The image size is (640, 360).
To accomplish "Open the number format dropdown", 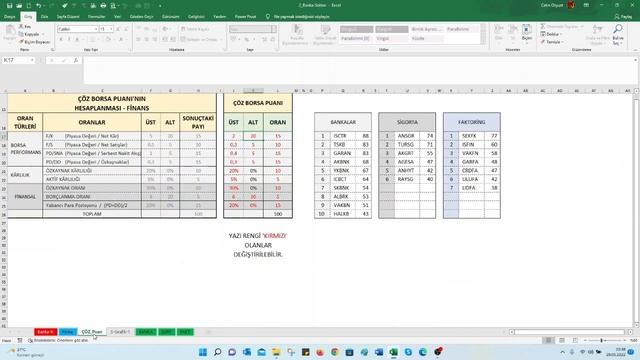I will pos(273,29).
